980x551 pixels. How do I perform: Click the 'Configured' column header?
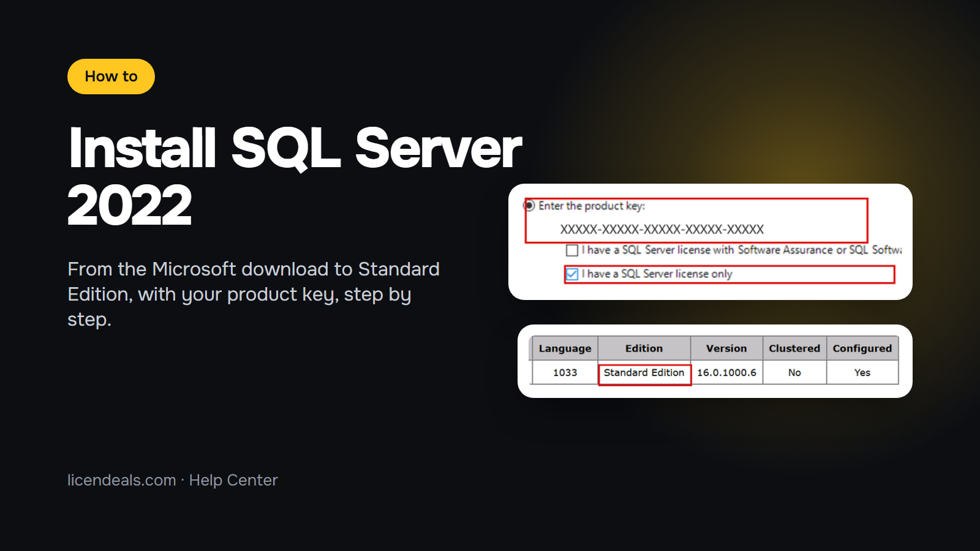coord(862,348)
